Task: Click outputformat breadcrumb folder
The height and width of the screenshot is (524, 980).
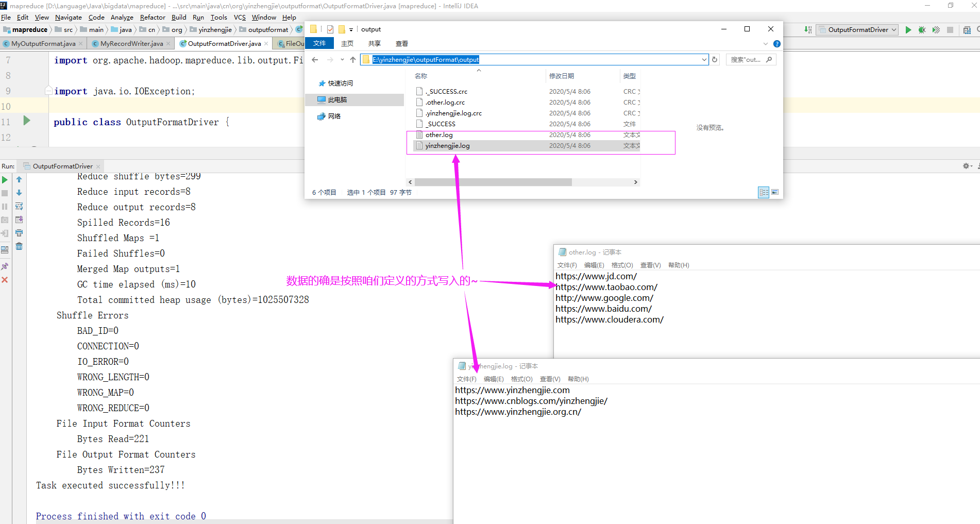Action: [263, 30]
